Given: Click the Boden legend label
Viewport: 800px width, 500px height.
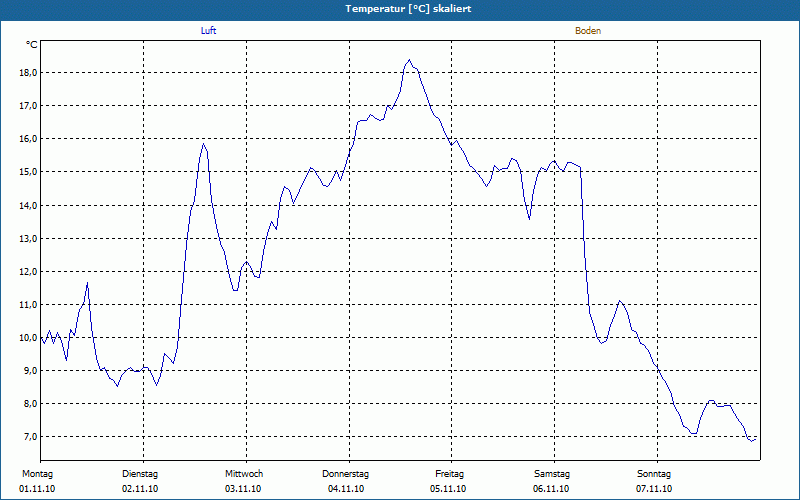Looking at the screenshot, I should [588, 31].
